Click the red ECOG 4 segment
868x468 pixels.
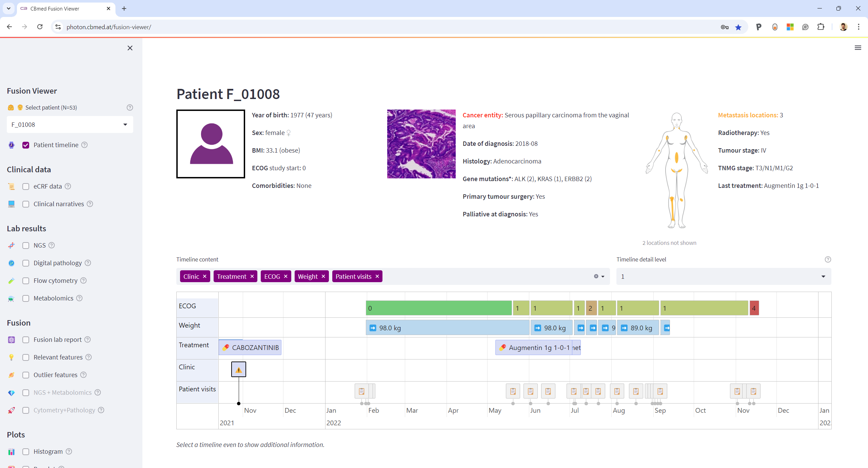point(754,308)
